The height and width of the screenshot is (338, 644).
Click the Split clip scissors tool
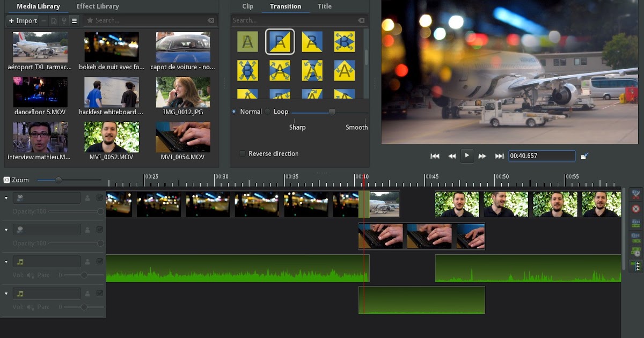(636, 194)
